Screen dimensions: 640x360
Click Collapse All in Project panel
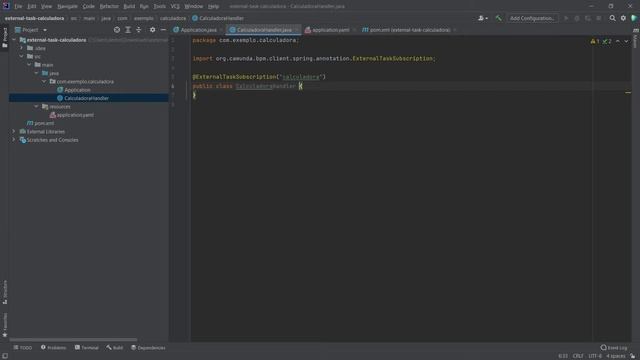[139, 30]
